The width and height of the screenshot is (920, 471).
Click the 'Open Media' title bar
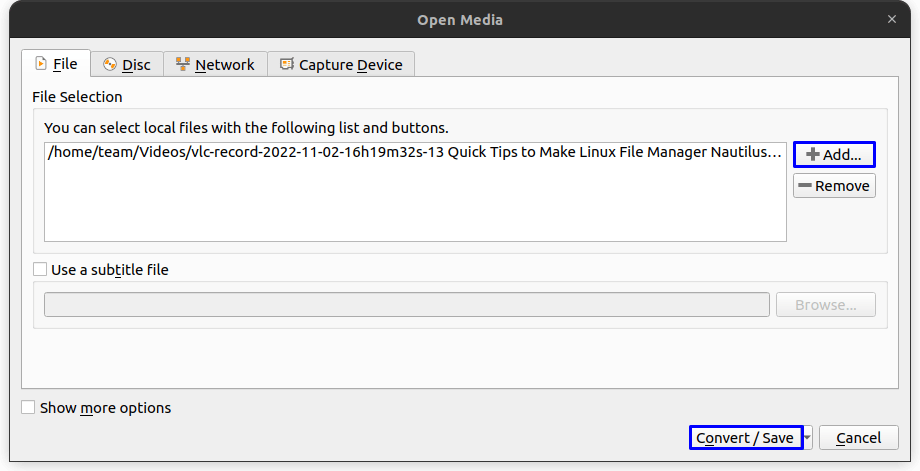pos(460,19)
